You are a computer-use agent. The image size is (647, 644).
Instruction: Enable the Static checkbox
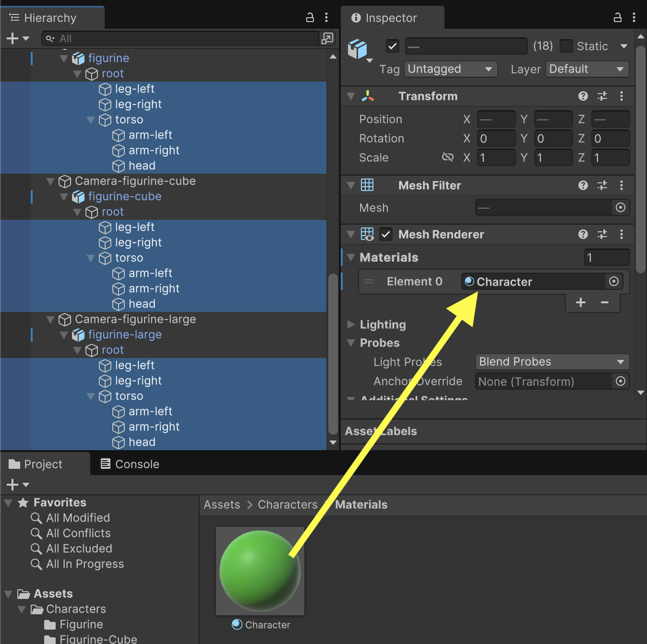tap(566, 46)
